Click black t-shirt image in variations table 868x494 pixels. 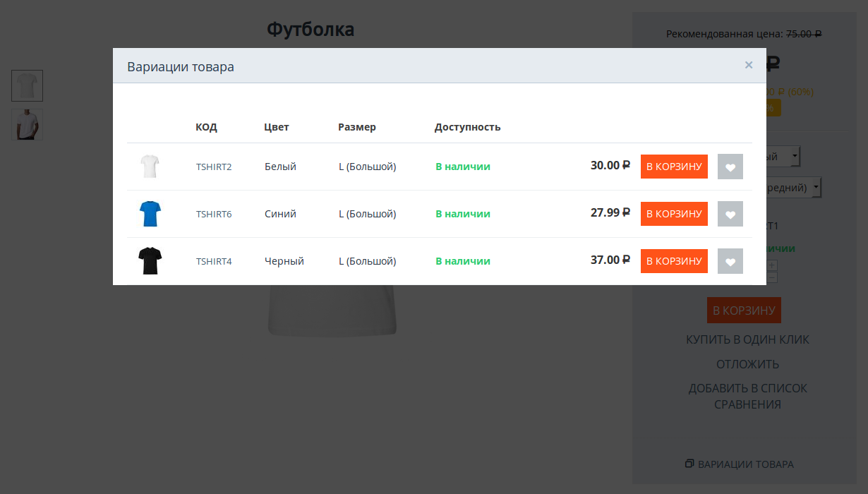(x=150, y=261)
